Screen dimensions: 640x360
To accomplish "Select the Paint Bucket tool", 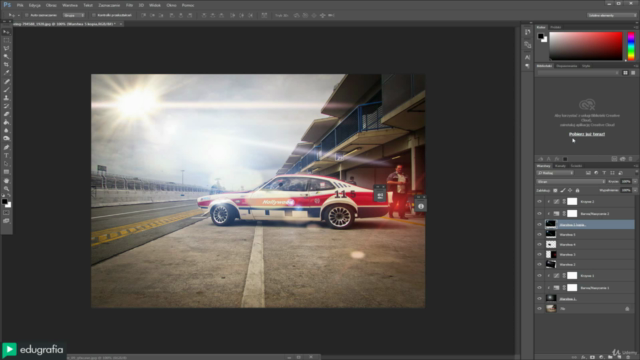I will [x=6, y=122].
